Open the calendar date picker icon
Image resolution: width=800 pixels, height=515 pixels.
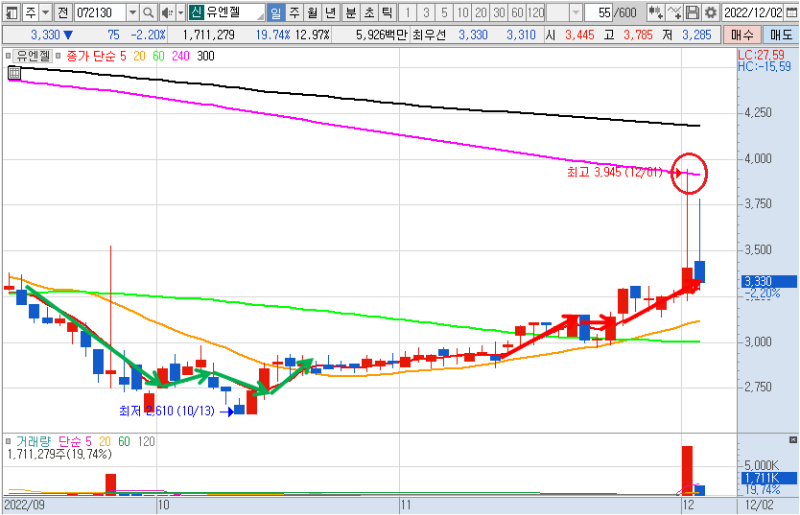790,12
